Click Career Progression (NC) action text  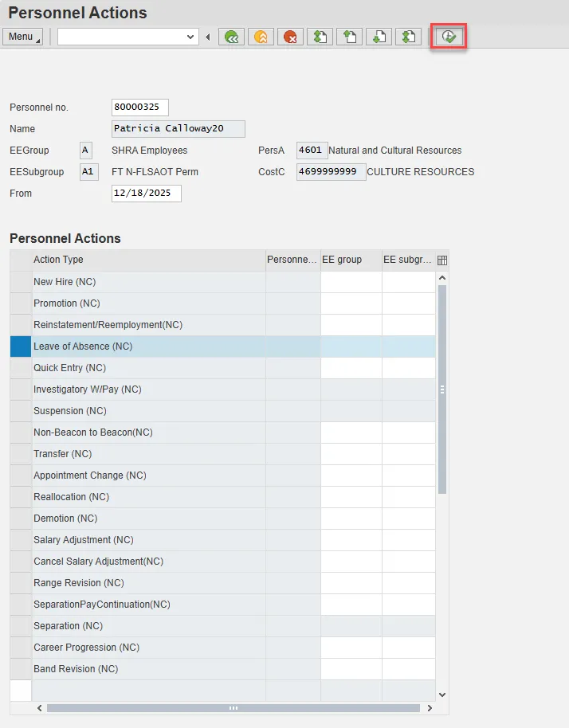[x=86, y=648]
